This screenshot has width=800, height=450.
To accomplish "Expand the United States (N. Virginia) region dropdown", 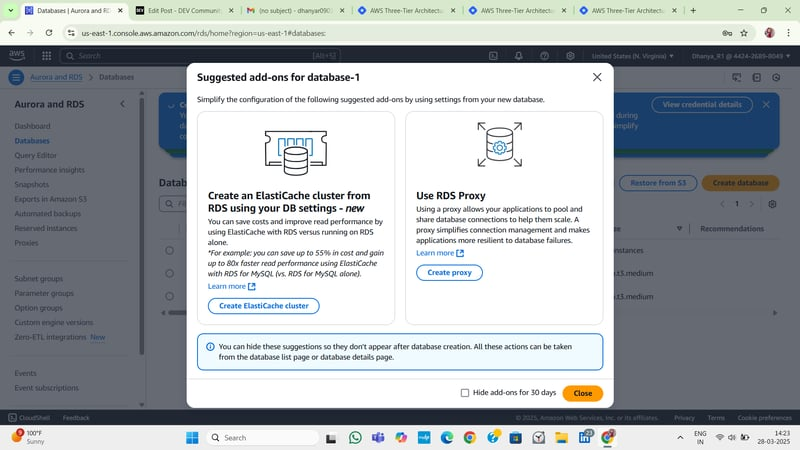I will 633,56.
